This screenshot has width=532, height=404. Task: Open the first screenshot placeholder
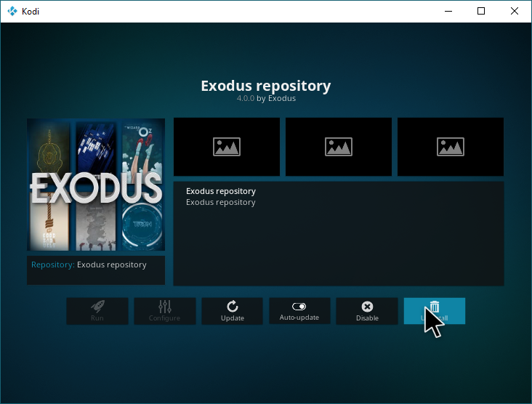[227, 147]
